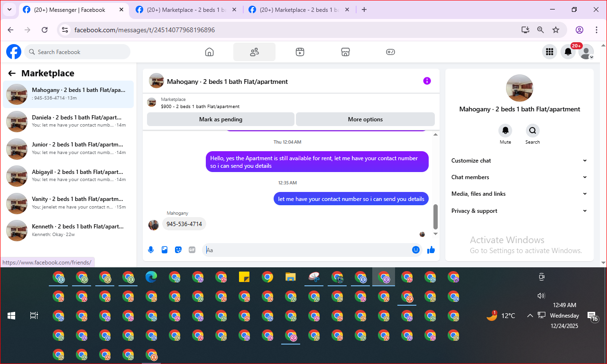Open File Explorer from taskbar
This screenshot has height=364, width=607.
tap(291, 277)
